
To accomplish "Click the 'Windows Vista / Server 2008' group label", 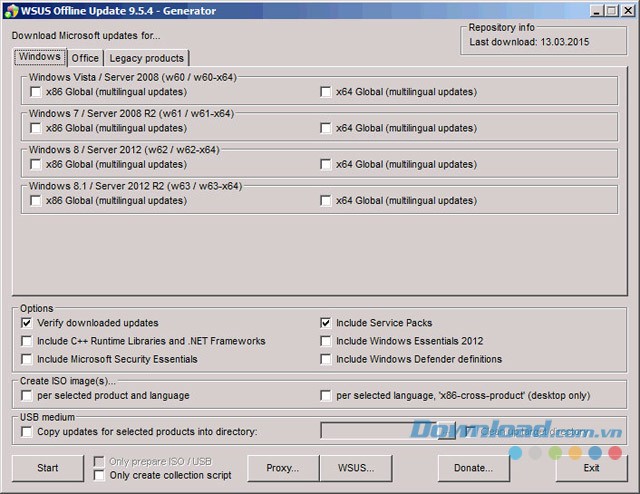I will pyautogui.click(x=133, y=77).
